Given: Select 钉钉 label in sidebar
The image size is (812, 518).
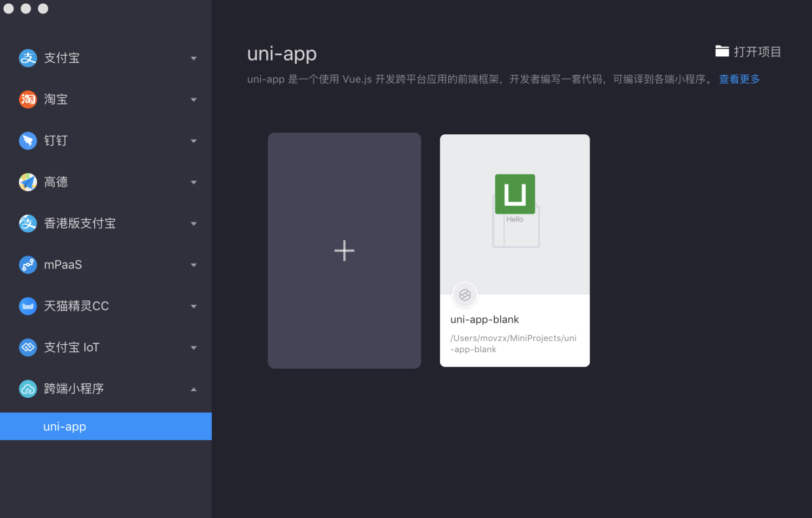Looking at the screenshot, I should coord(56,141).
